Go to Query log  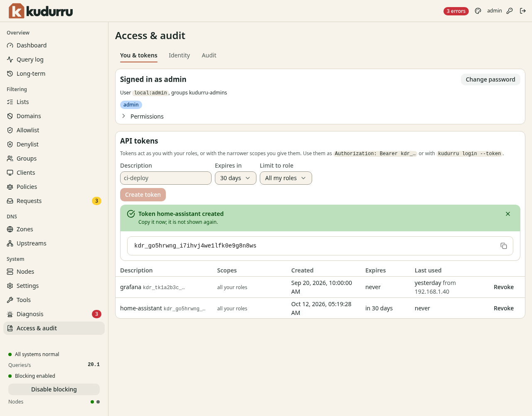[x=54, y=59]
